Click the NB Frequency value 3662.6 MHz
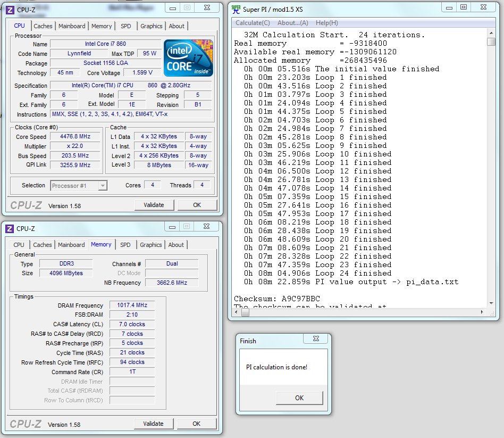Screen dimensions: 504x438 pos(172,283)
